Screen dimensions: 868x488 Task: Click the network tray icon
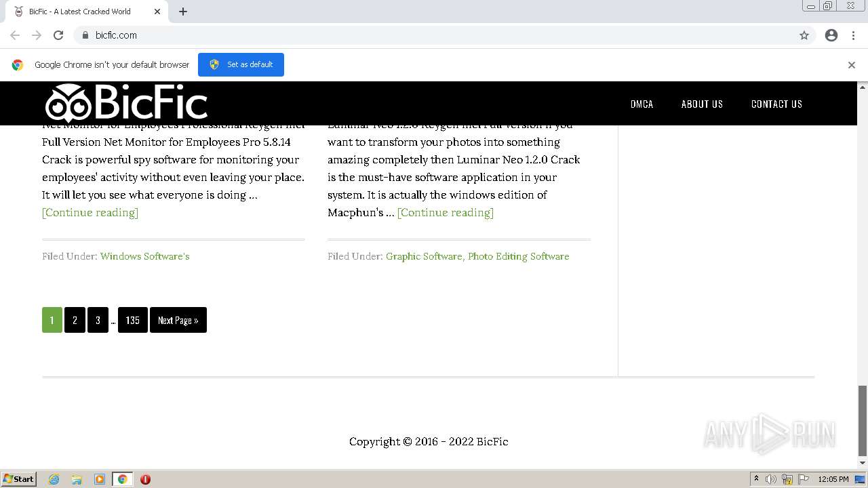(x=787, y=479)
